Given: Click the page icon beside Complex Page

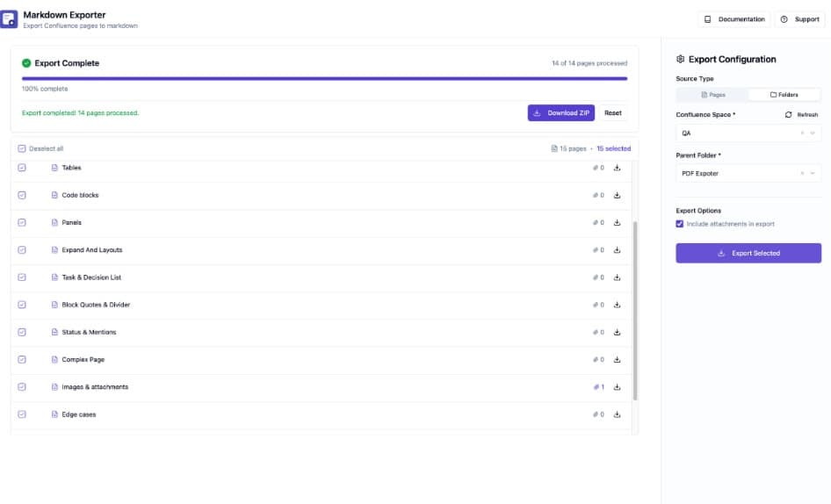Looking at the screenshot, I should [54, 359].
